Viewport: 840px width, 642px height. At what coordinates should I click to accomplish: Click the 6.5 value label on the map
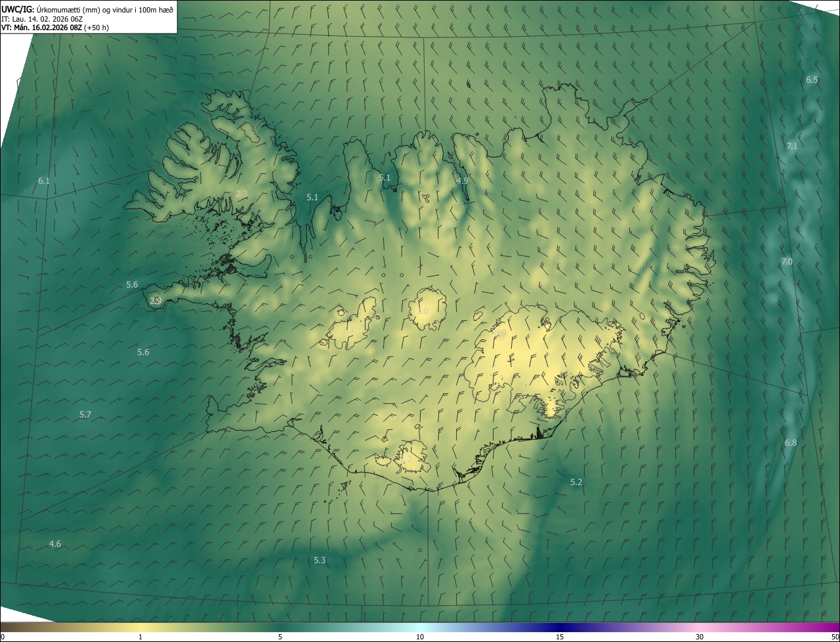pyautogui.click(x=812, y=79)
